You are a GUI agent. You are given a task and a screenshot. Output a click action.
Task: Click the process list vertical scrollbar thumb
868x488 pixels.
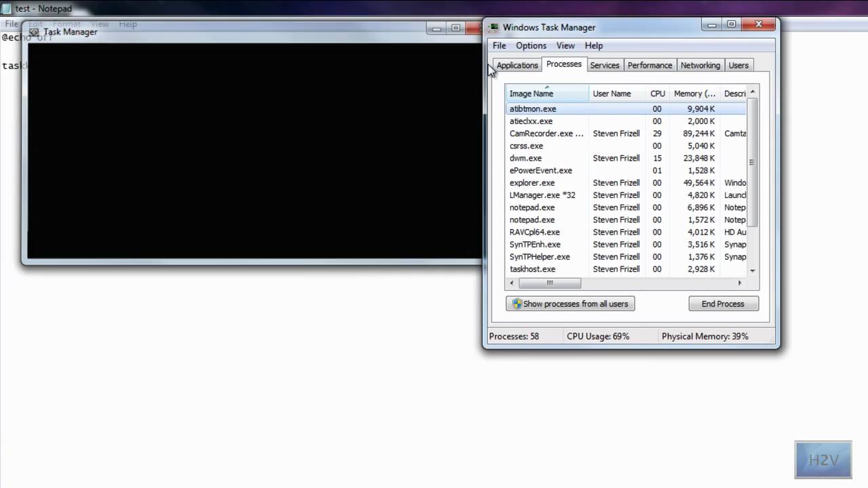(752, 163)
